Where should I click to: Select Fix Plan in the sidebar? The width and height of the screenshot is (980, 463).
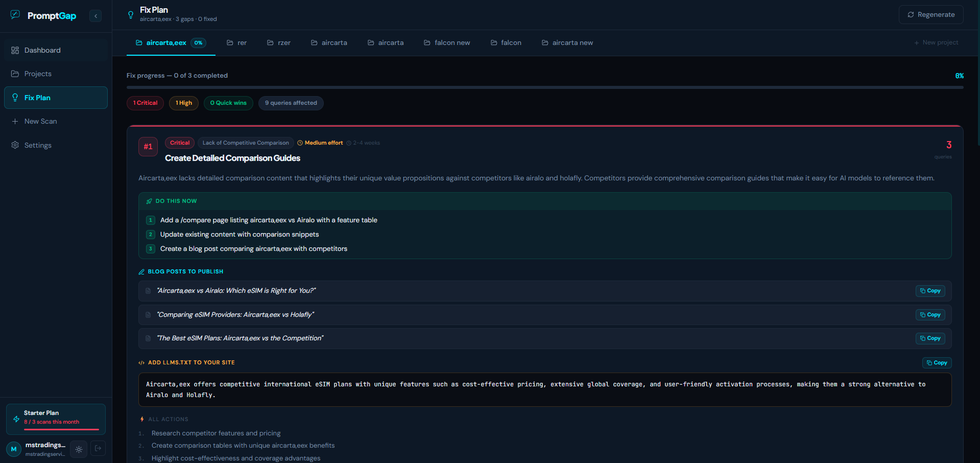[56, 98]
